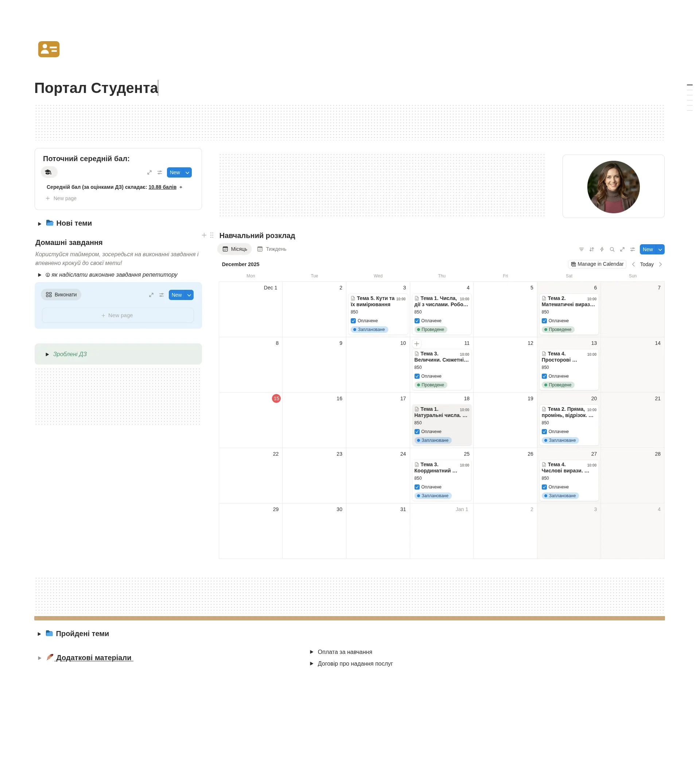The image size is (700, 775).
Task: Switch to the Тиждень calendar view
Action: pyautogui.click(x=272, y=249)
